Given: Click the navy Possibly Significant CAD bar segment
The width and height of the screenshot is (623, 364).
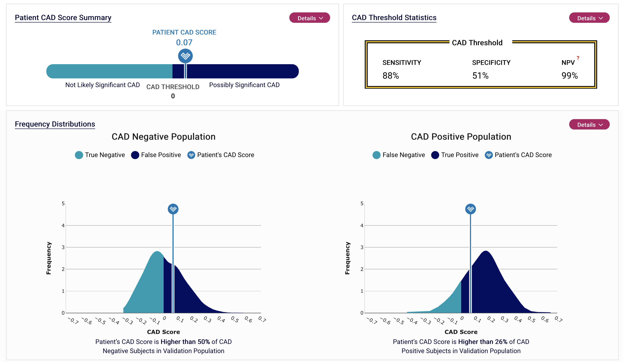Looking at the screenshot, I should [x=242, y=72].
